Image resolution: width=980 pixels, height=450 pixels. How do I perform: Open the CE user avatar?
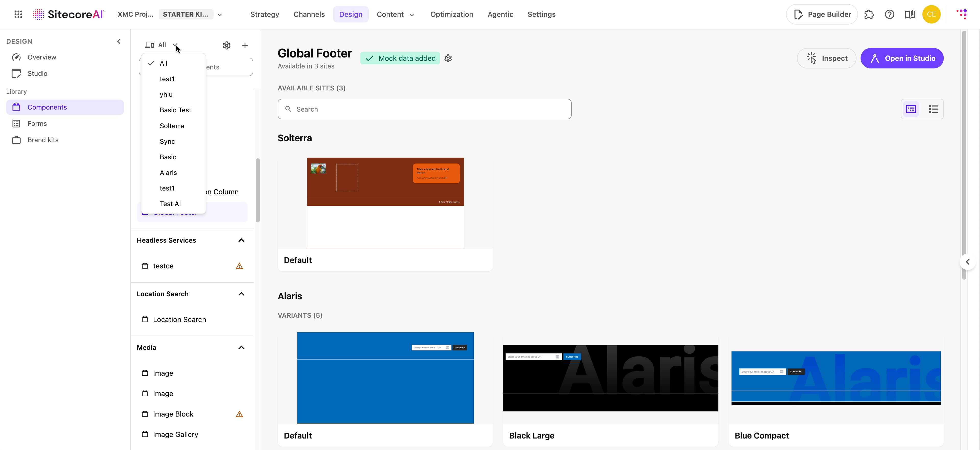[x=931, y=15]
